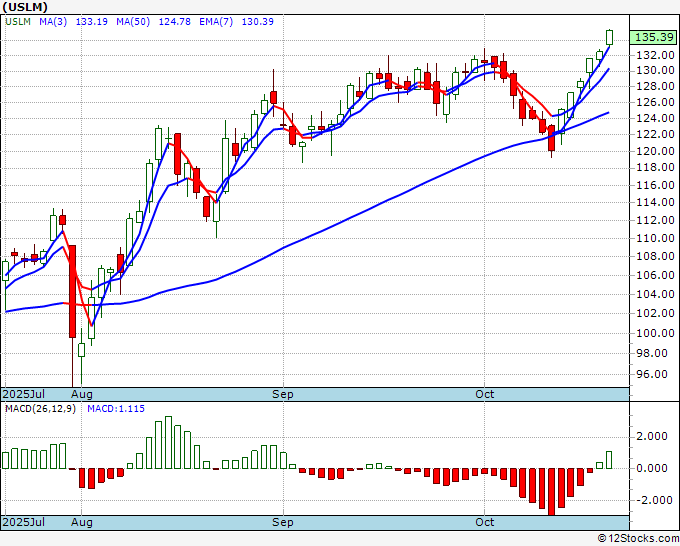Click the 102.00 price axis label
Image resolution: width=680 pixels, height=546 pixels.
(655, 313)
